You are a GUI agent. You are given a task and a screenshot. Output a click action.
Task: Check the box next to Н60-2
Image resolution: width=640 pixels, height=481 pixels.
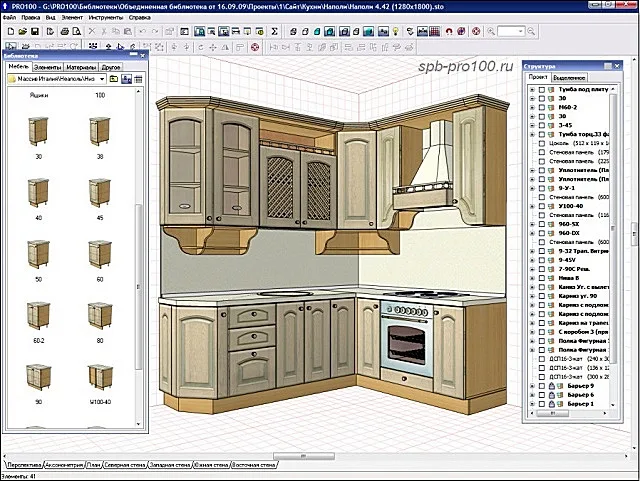[542, 107]
